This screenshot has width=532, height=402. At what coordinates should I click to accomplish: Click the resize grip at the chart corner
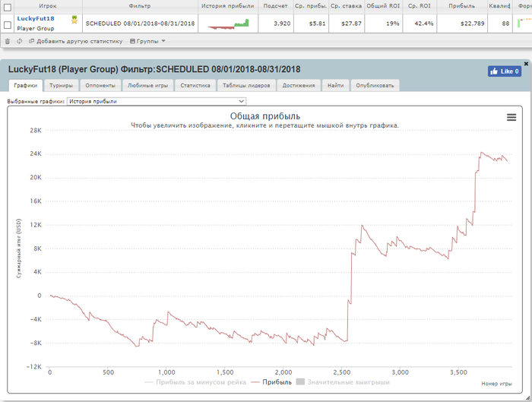tap(527, 397)
